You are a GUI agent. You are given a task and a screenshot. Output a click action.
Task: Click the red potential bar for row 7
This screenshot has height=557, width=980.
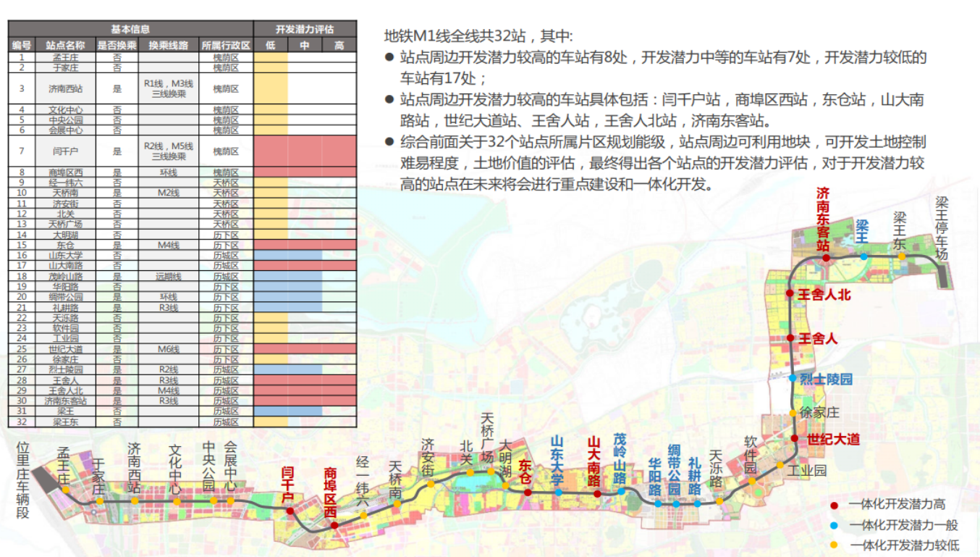[305, 151]
